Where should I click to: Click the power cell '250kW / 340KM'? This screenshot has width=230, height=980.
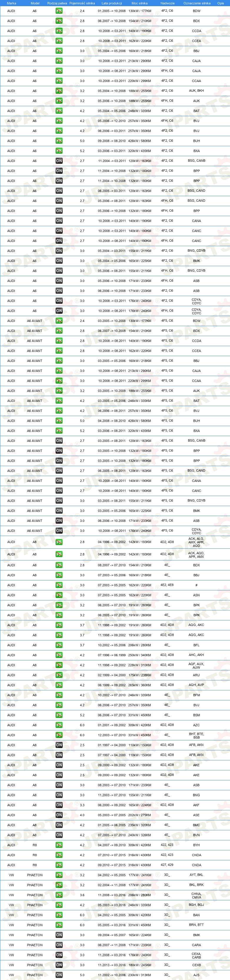[x=140, y=655]
